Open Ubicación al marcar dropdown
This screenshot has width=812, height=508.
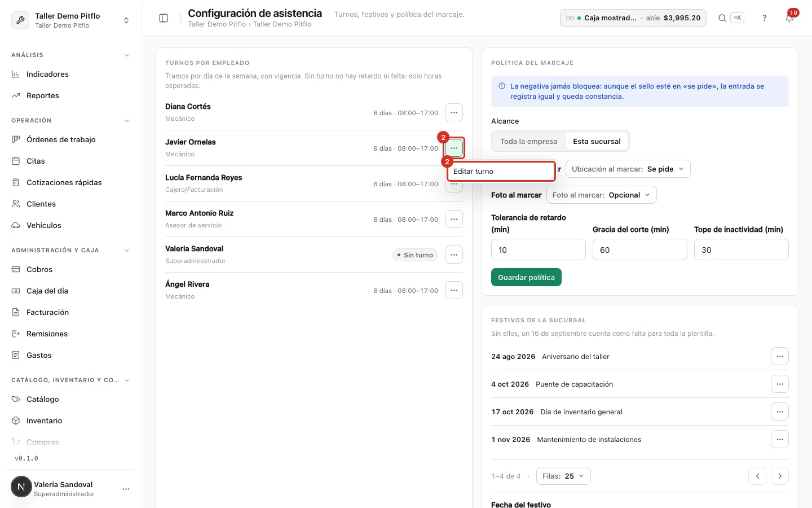[x=628, y=169]
